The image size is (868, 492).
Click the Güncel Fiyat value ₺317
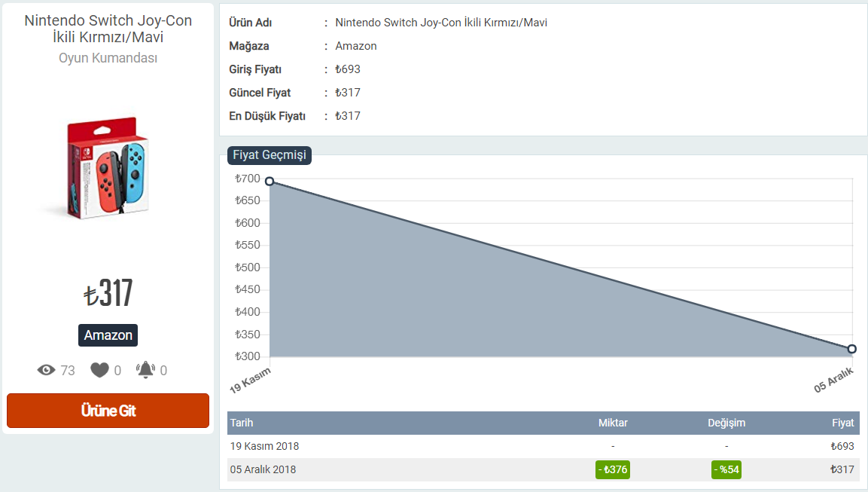click(348, 93)
